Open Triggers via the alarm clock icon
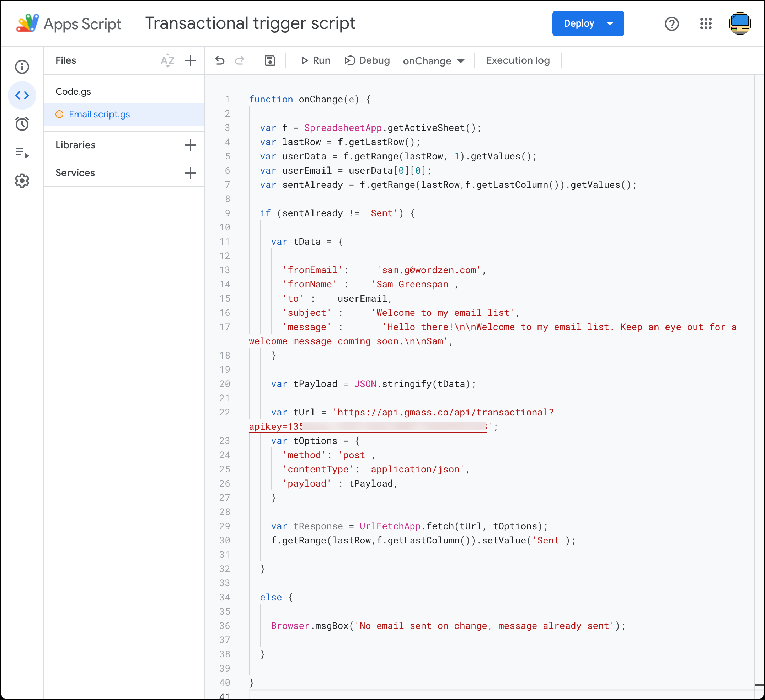The height and width of the screenshot is (700, 765). (x=22, y=124)
